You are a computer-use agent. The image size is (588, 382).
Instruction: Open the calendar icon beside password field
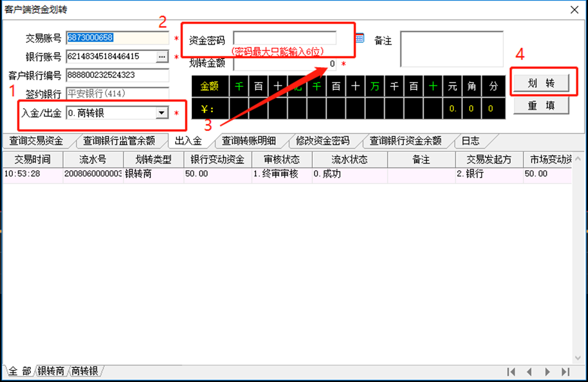pyautogui.click(x=359, y=38)
